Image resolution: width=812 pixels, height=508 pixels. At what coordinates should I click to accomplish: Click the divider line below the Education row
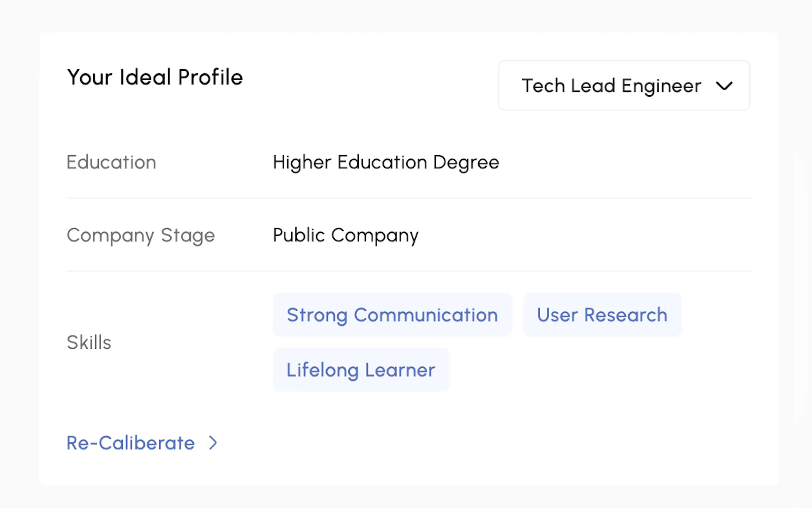coord(408,199)
